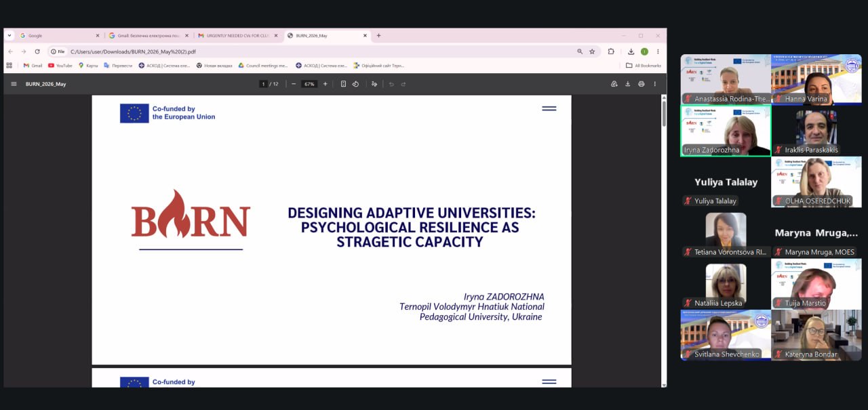868x410 pixels.
Task: Open Перевести bookmark
Action: pos(118,66)
